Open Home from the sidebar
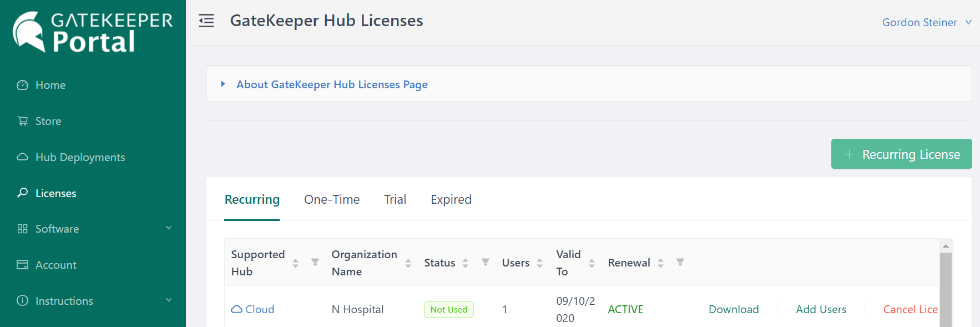The height and width of the screenshot is (327, 980). point(50,85)
